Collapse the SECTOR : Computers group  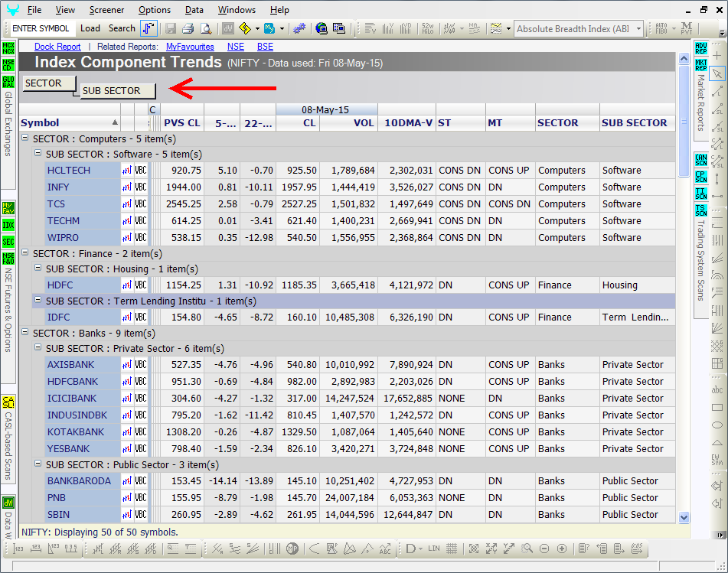pyautogui.click(x=25, y=138)
